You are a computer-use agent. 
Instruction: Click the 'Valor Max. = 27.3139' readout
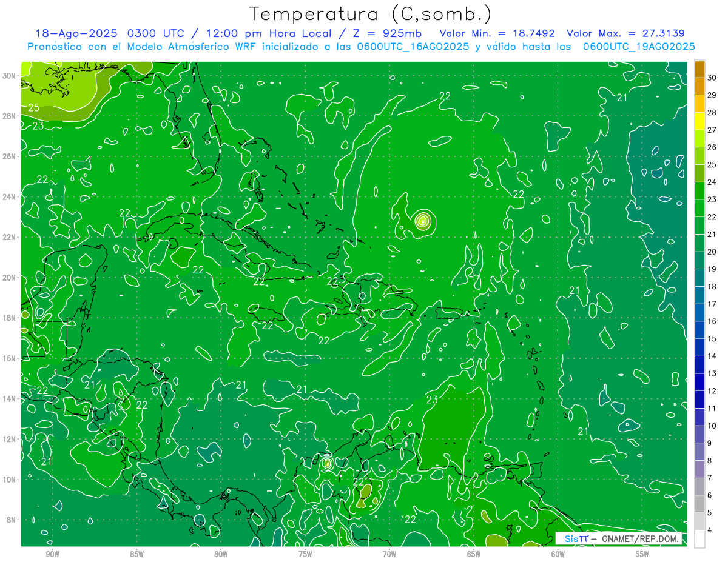625,33
